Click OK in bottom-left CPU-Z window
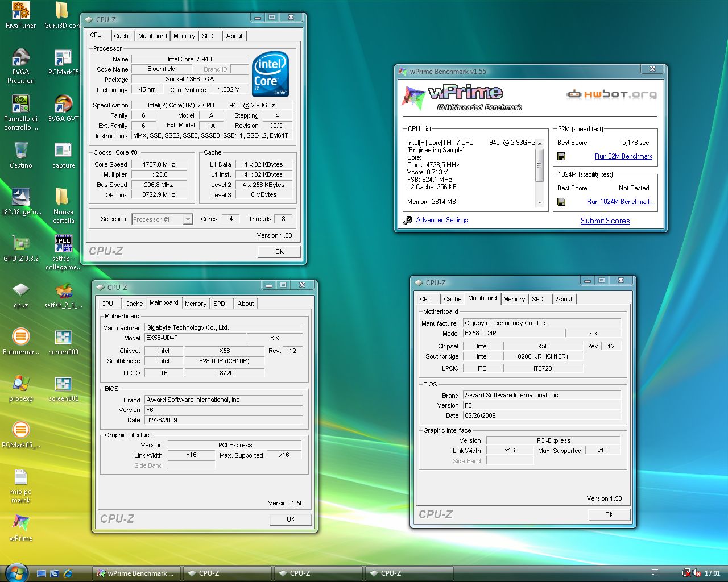The width and height of the screenshot is (728, 582). pos(291,519)
